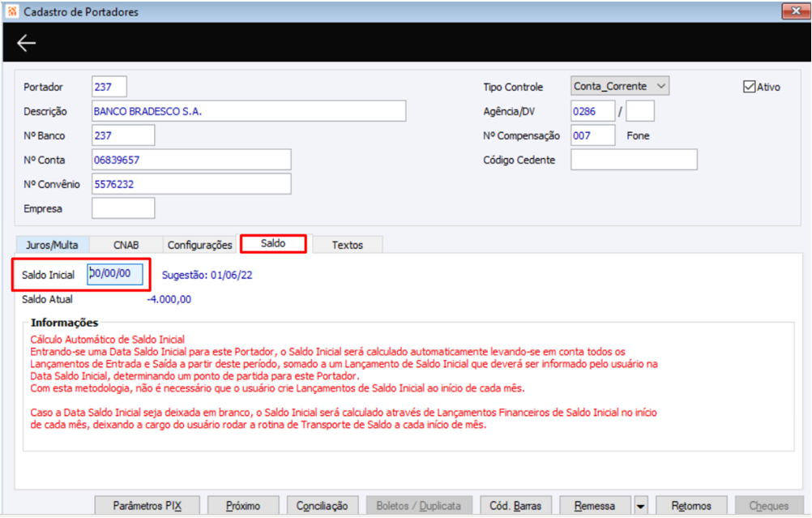Click the Sugestão: 01/06/22 text
812x518 pixels.
207,275
